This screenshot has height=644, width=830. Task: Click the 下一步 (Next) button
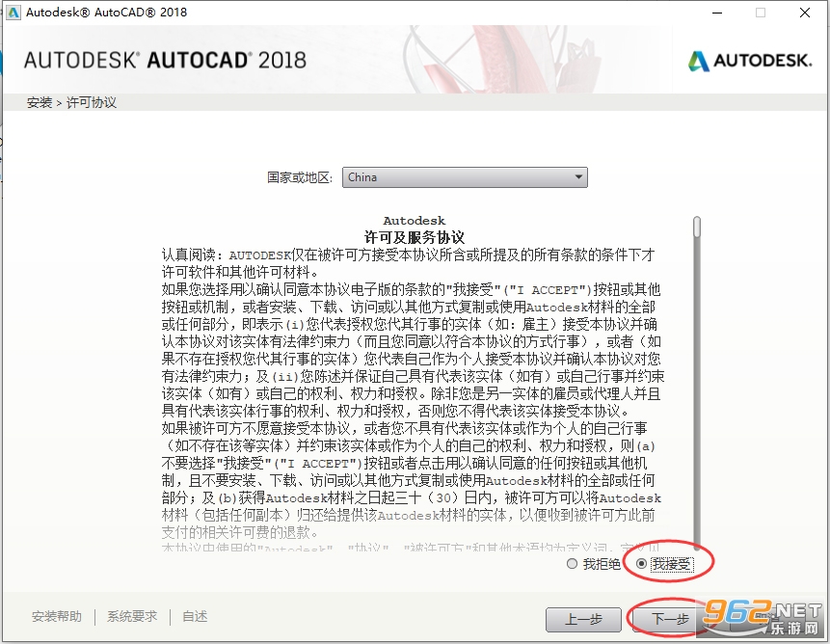tap(670, 619)
